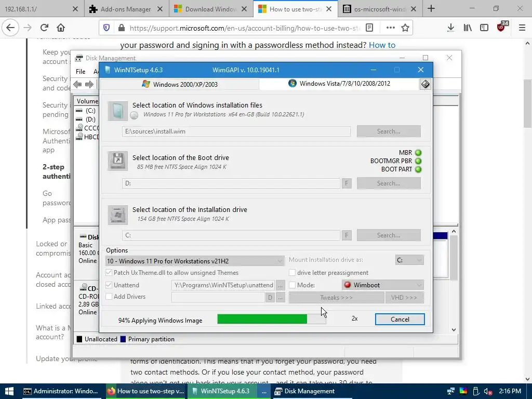Enable the Mode checkbox
The height and width of the screenshot is (399, 532).
292,285
